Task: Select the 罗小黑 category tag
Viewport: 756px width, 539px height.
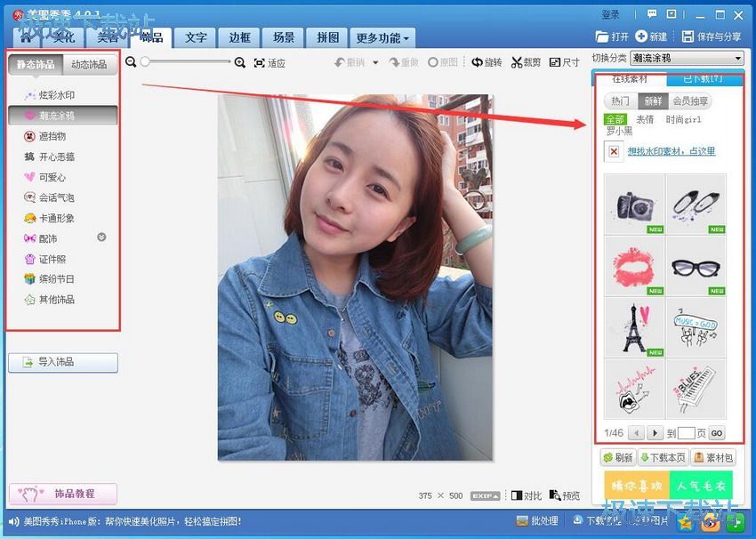Action: click(x=620, y=131)
